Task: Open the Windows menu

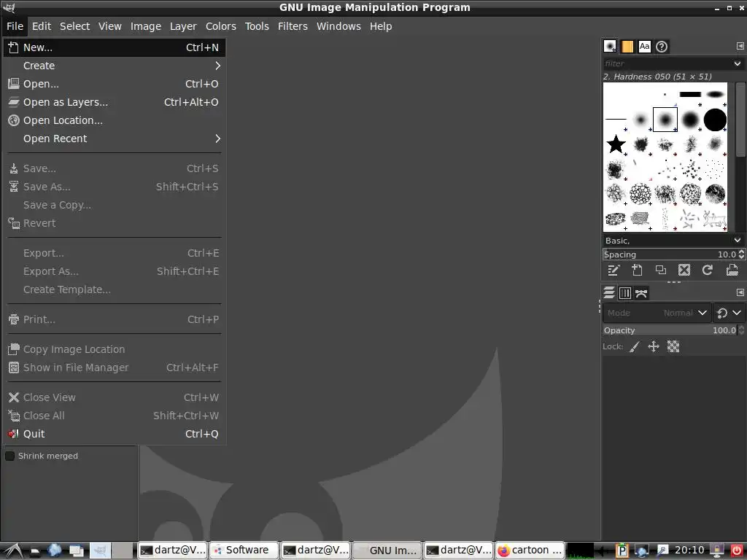Action: (338, 26)
